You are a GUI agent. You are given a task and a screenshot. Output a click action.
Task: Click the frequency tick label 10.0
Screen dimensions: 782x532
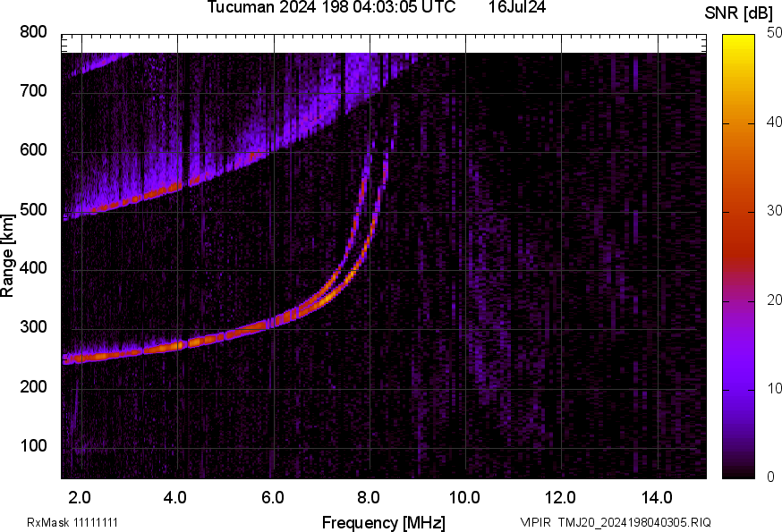464,497
